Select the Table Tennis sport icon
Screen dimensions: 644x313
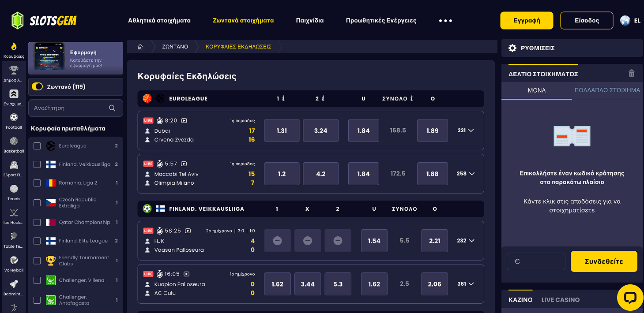point(14,237)
